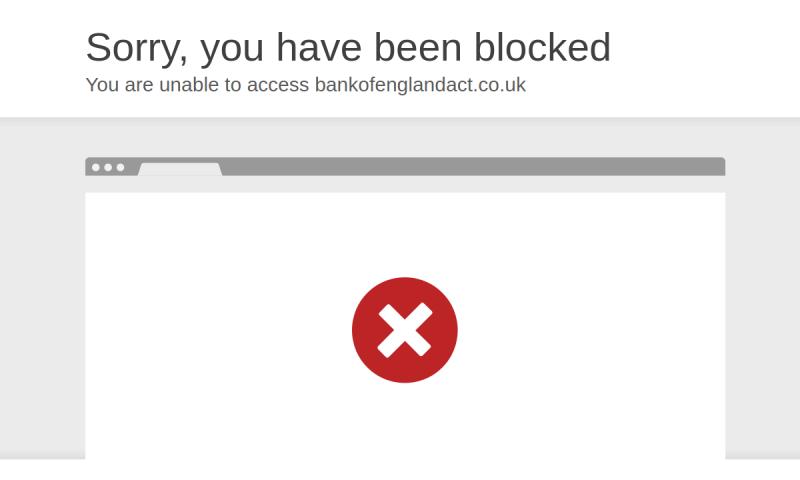
Task: Click the word "access" in the subtitle
Action: click(278, 86)
